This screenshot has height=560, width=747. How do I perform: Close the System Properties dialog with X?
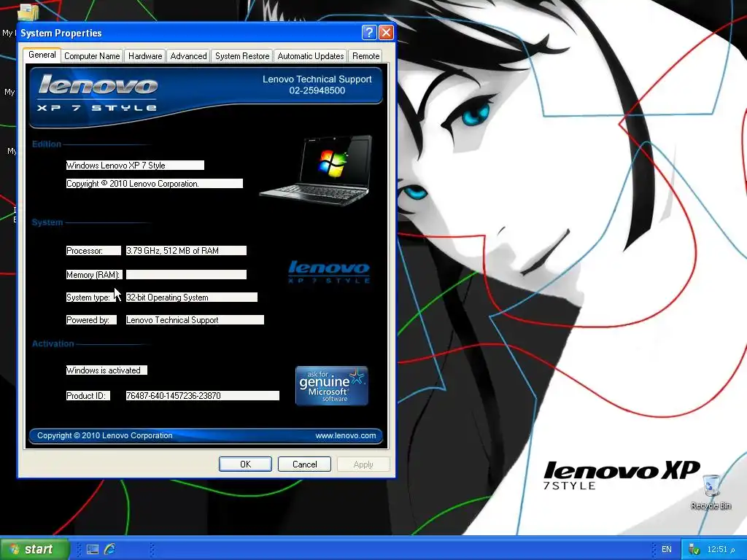tap(386, 32)
